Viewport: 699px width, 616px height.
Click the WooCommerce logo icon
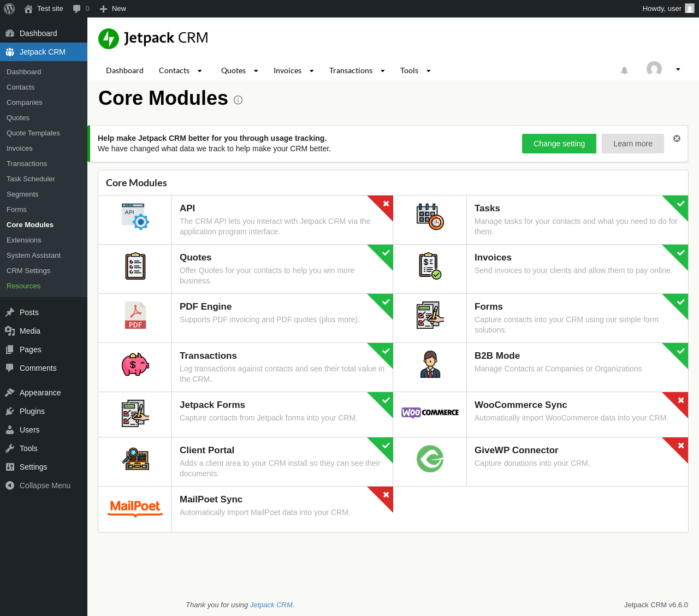click(430, 412)
